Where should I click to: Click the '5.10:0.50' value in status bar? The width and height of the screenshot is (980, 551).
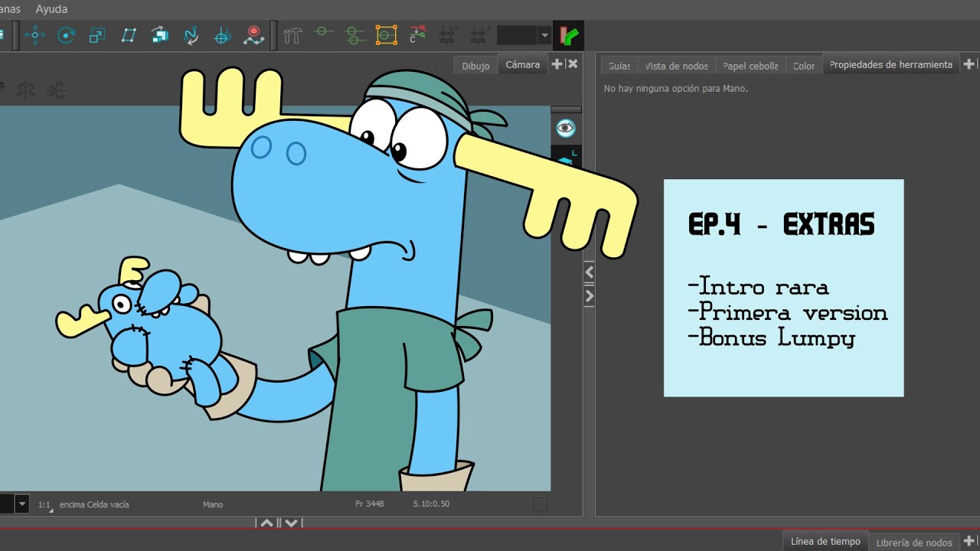pyautogui.click(x=431, y=504)
